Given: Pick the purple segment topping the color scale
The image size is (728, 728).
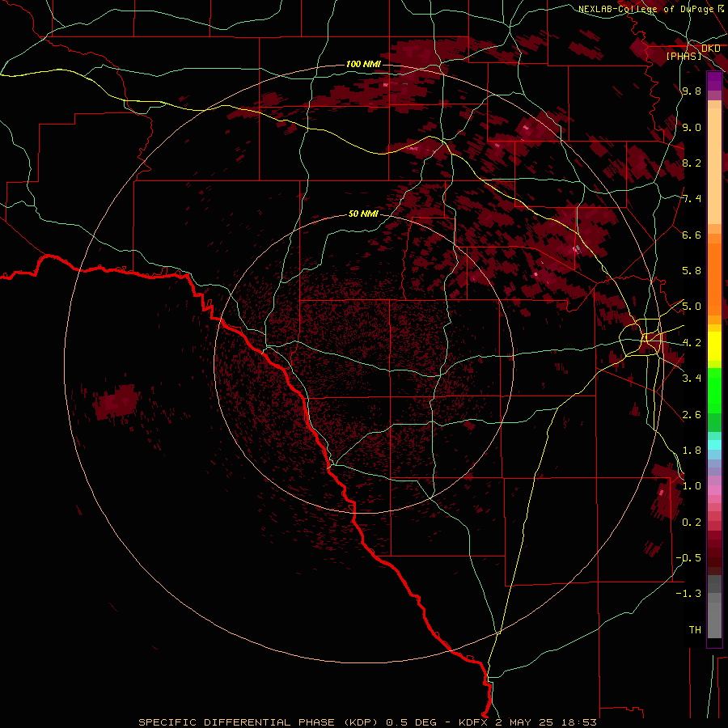Looking at the screenshot, I should (x=714, y=81).
